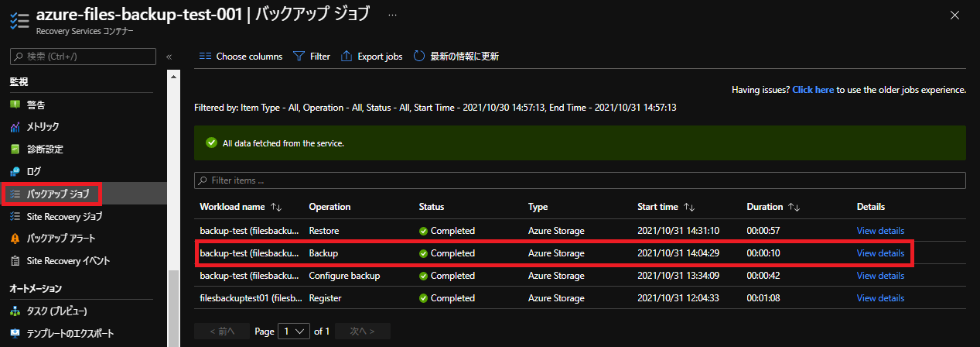Click Export jobs in the toolbar
This screenshot has width=980, height=347.
click(371, 56)
